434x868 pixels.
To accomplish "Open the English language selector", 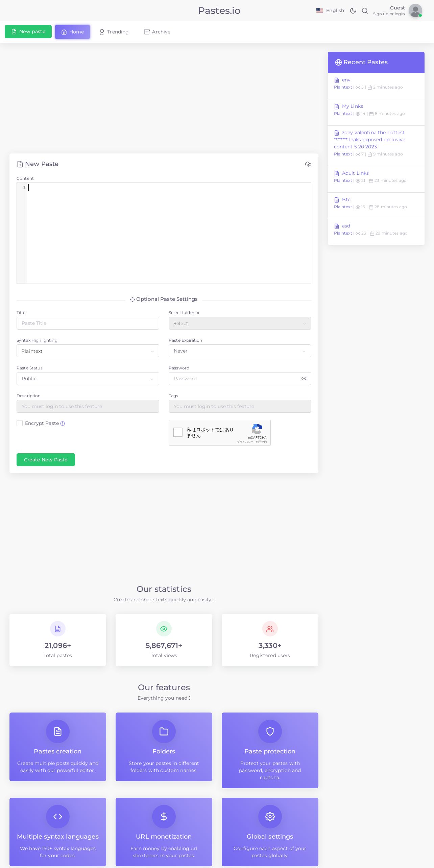I will (330, 10).
